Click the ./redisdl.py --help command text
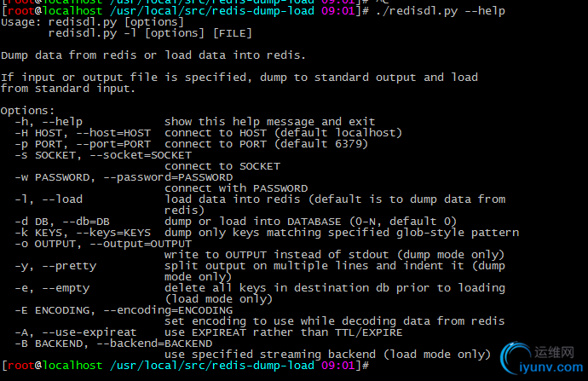588x381 pixels. [441, 11]
